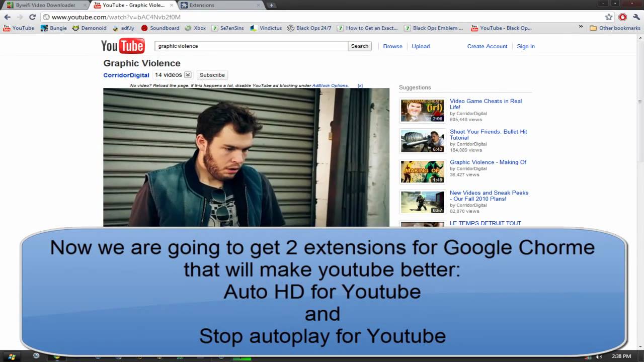Open the adf.ly bookmark

click(123, 28)
